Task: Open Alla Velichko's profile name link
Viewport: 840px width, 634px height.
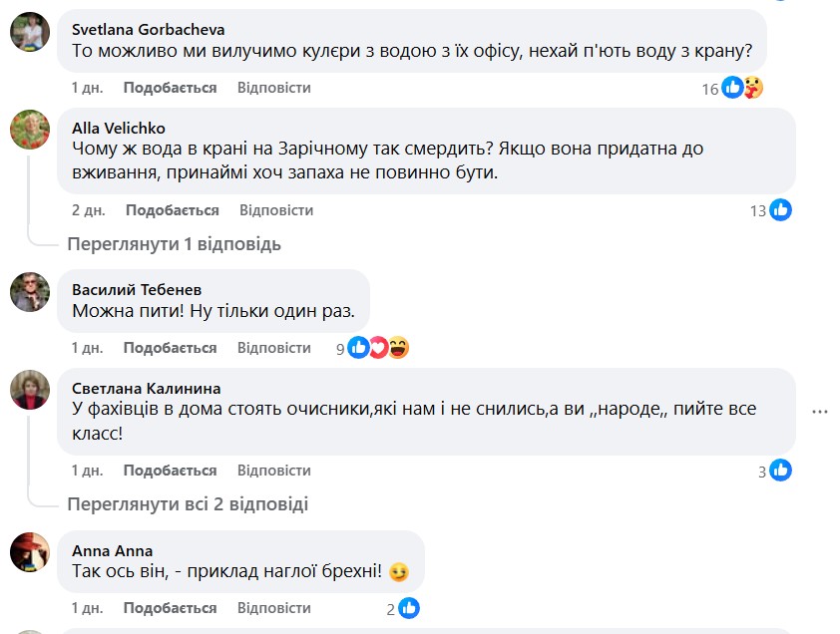Action: (x=119, y=128)
